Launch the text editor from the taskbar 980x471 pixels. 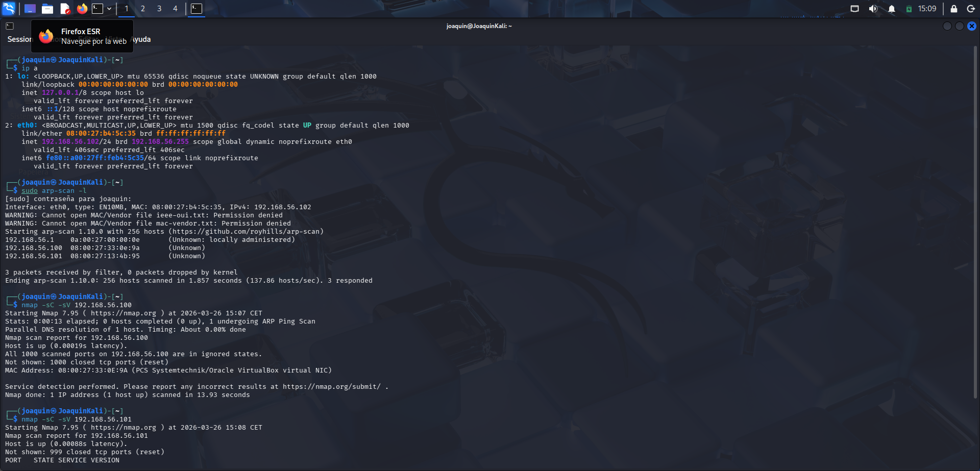64,8
